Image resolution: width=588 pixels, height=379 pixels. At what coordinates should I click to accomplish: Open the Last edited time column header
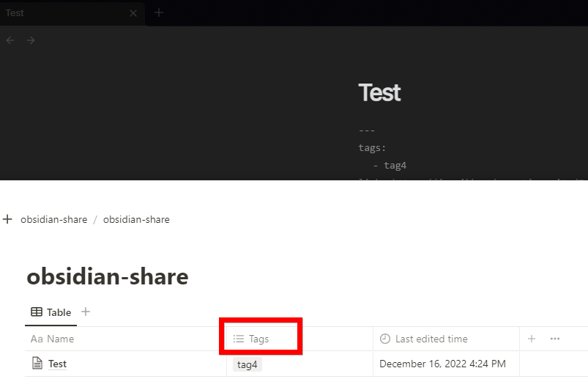click(x=446, y=339)
